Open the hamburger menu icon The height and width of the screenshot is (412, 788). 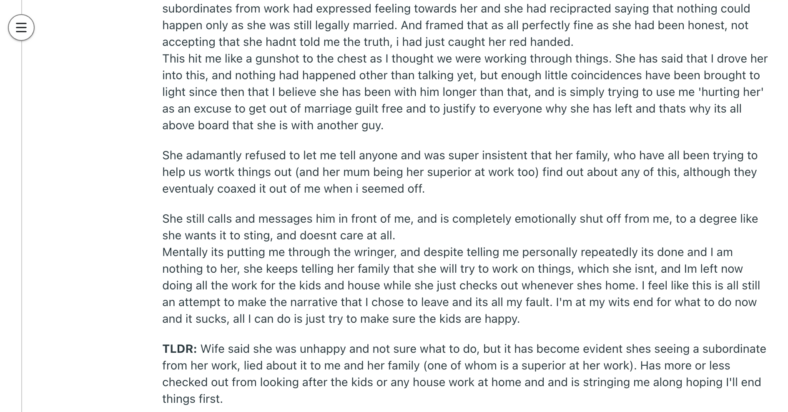21,28
